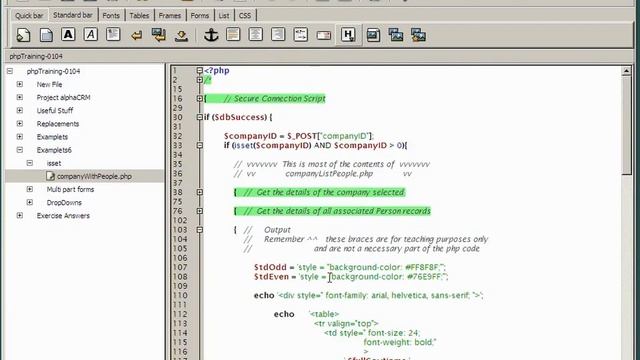This screenshot has width=640, height=360.
Task: Apply Bold with the bold A icon
Action: click(x=68, y=35)
